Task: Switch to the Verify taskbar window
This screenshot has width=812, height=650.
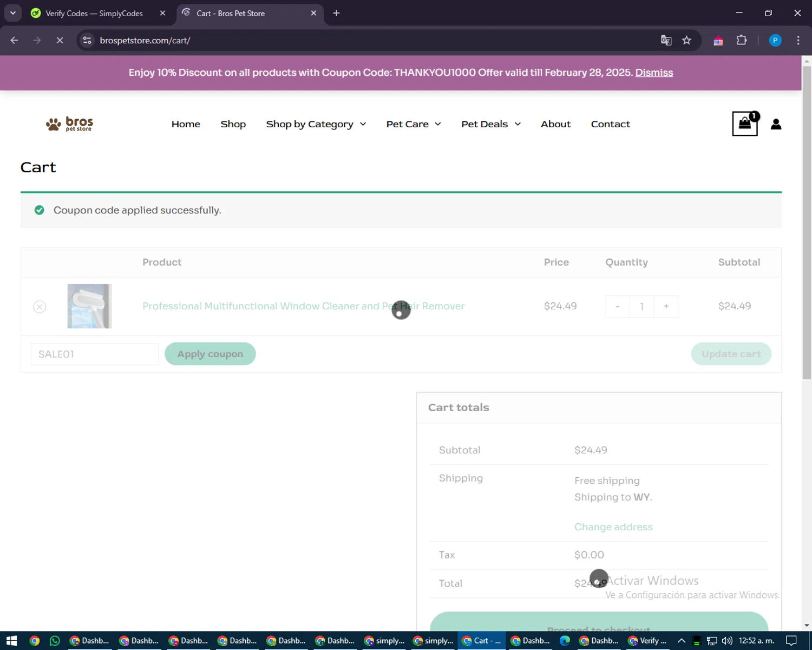Action: click(x=647, y=641)
